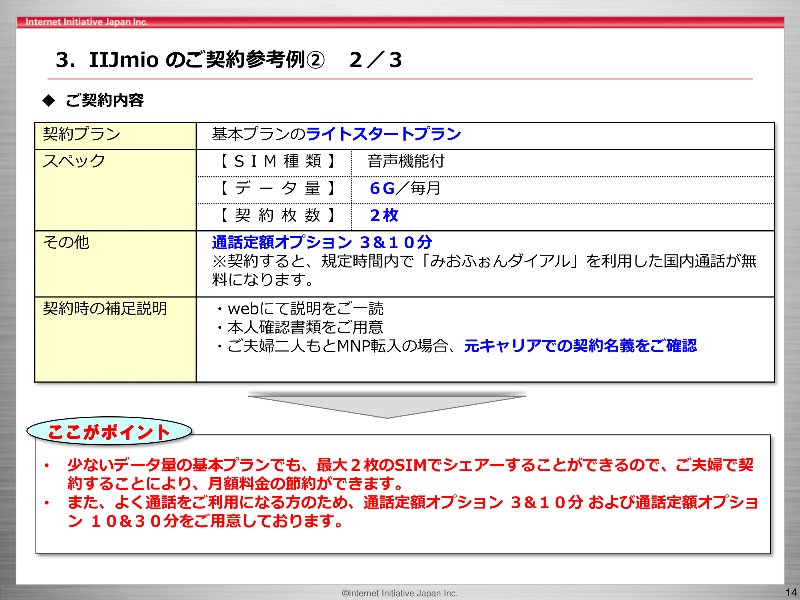The width and height of the screenshot is (800, 600).
Task: Click the "ここがポイント" oval label
Action: 109,432
